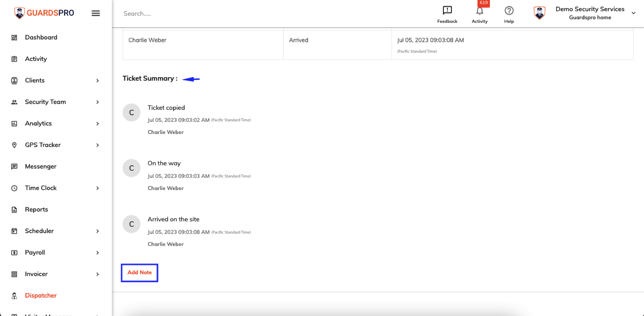This screenshot has width=644, height=316.
Task: Expand the GPS Tracker submenu chevron
Action: 98,145
